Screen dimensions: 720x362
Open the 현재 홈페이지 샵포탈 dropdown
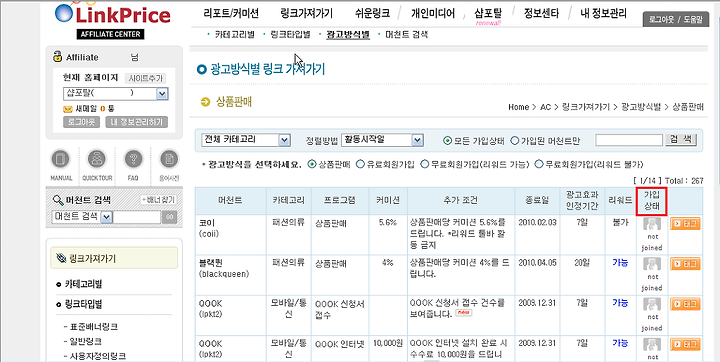[x=116, y=94]
